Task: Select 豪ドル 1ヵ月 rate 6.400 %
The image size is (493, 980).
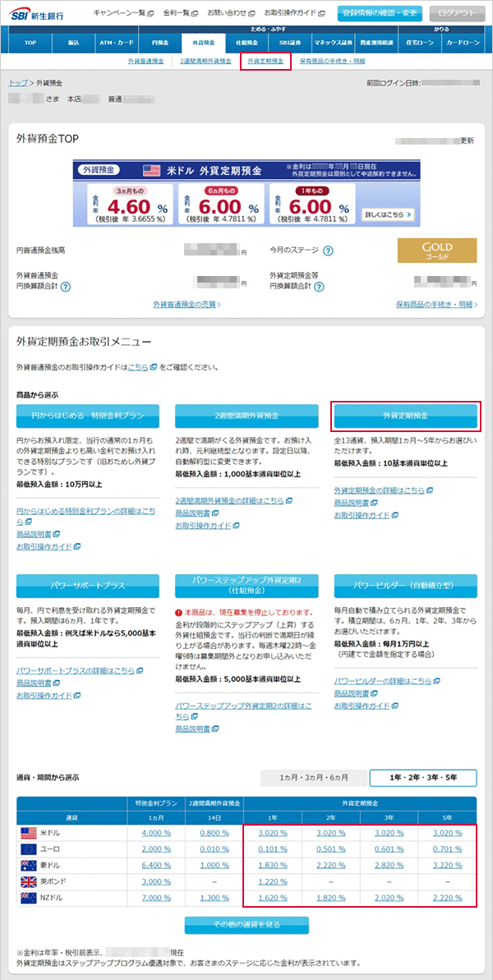Action: 155,866
